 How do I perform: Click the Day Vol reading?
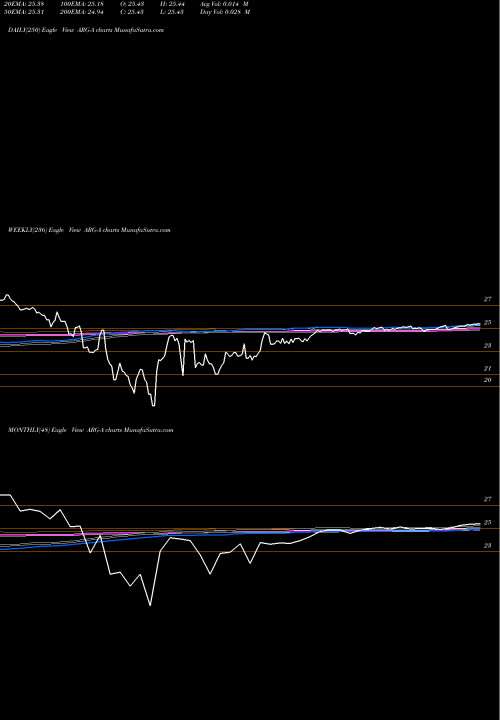tap(225, 12)
